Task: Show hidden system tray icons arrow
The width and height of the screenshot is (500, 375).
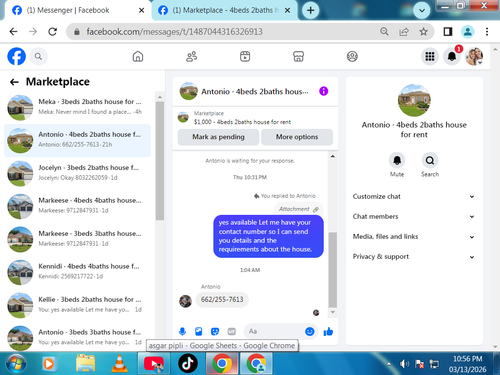Action: pyautogui.click(x=389, y=364)
